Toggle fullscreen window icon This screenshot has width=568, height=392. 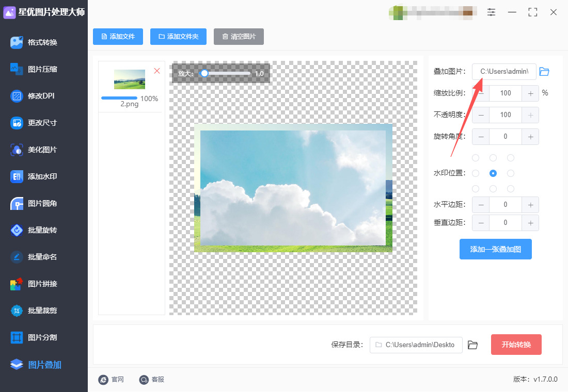click(x=532, y=12)
